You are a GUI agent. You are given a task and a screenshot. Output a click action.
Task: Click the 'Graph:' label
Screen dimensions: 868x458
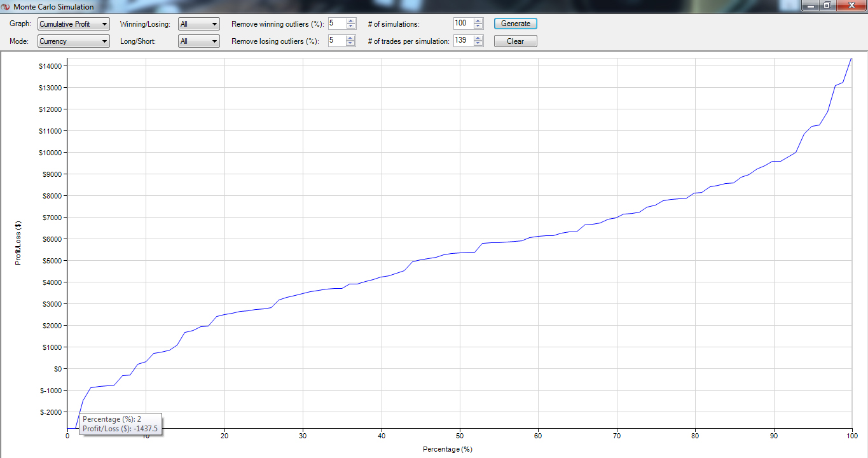[x=20, y=24]
